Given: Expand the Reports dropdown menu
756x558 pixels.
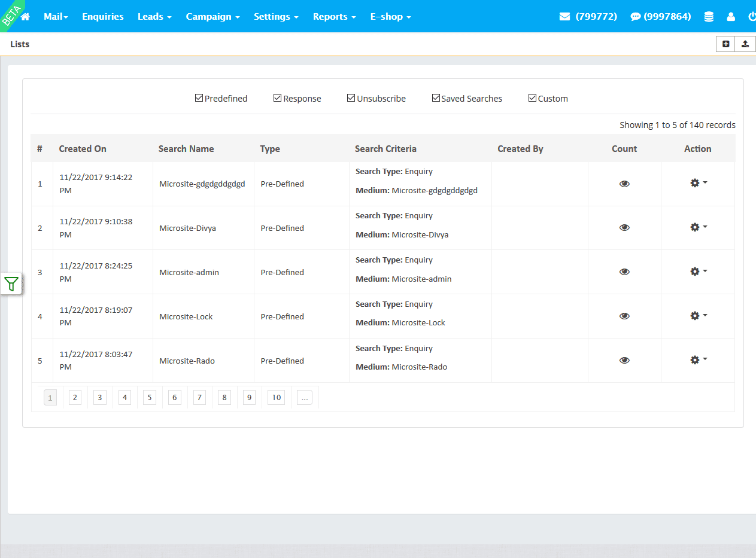Looking at the screenshot, I should tap(334, 17).
